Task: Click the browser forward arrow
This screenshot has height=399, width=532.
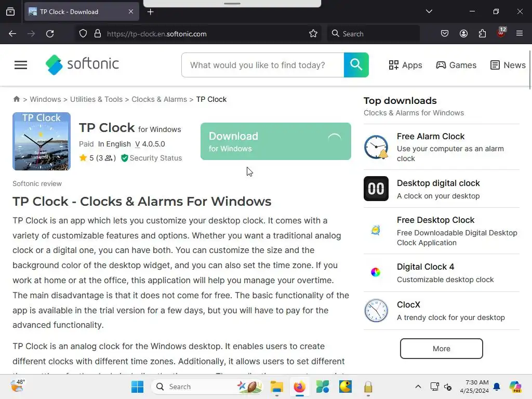Action: (31, 34)
